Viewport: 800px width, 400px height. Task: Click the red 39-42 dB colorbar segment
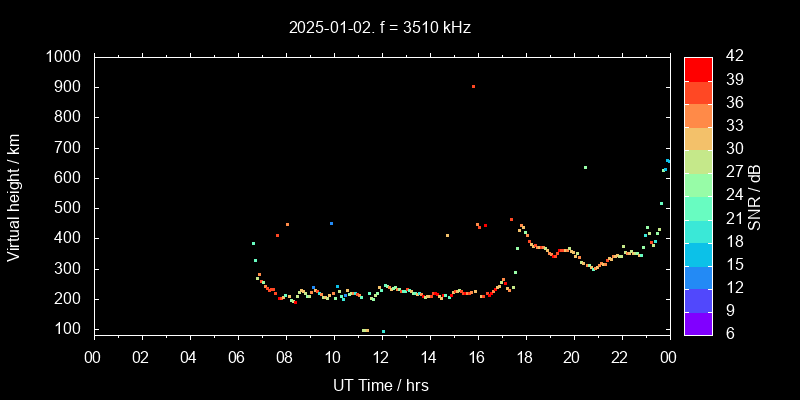pyautogui.click(x=698, y=69)
